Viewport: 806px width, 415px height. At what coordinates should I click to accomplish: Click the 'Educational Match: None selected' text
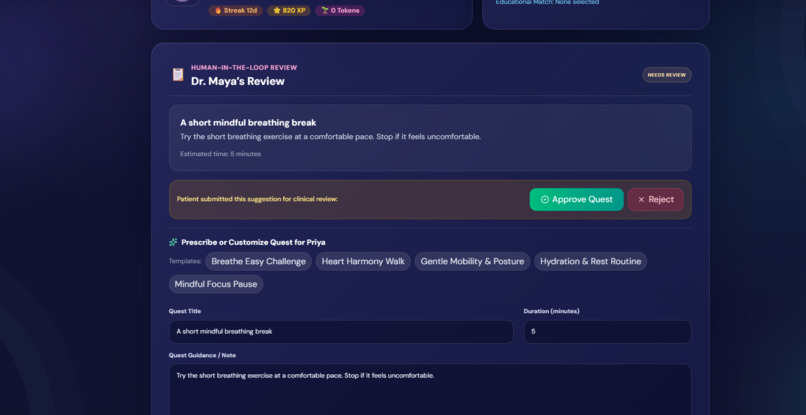click(547, 3)
